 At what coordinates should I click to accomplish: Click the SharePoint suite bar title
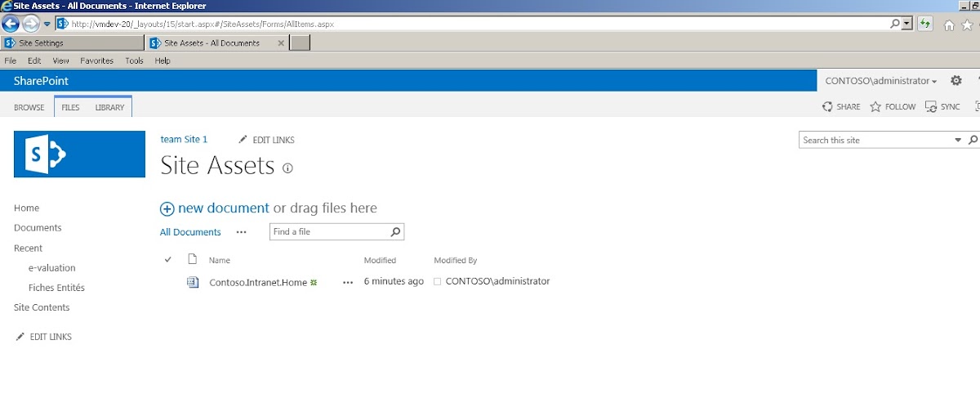[x=41, y=81]
